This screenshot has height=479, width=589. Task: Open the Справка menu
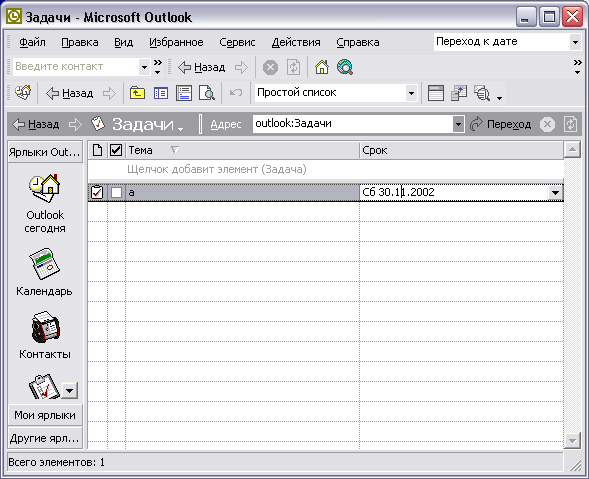click(x=358, y=42)
